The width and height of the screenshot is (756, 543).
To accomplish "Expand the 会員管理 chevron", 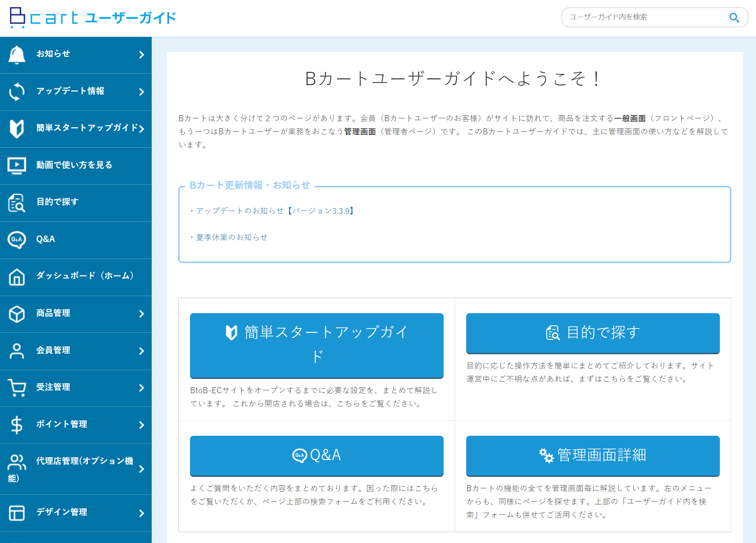I will (142, 351).
